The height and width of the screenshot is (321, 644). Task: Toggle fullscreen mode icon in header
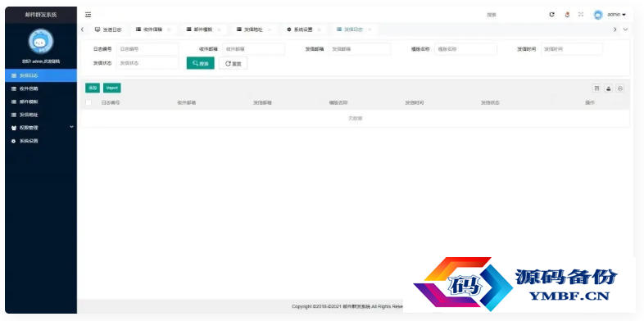(x=581, y=15)
